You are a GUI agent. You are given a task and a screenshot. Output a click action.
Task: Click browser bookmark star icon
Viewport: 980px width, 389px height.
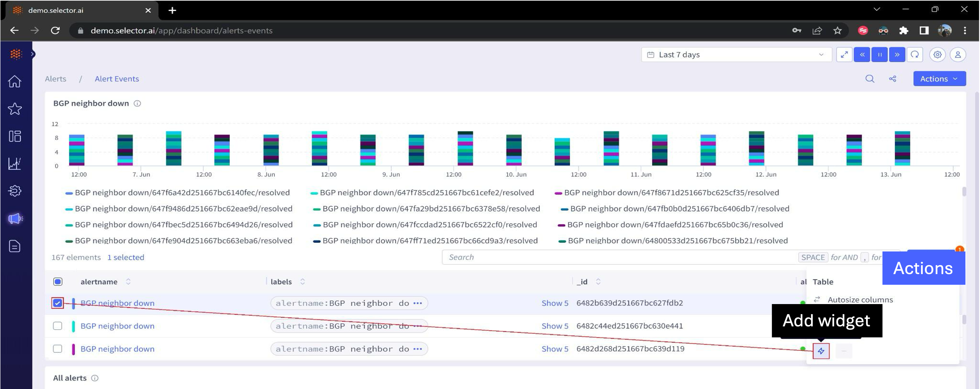837,30
